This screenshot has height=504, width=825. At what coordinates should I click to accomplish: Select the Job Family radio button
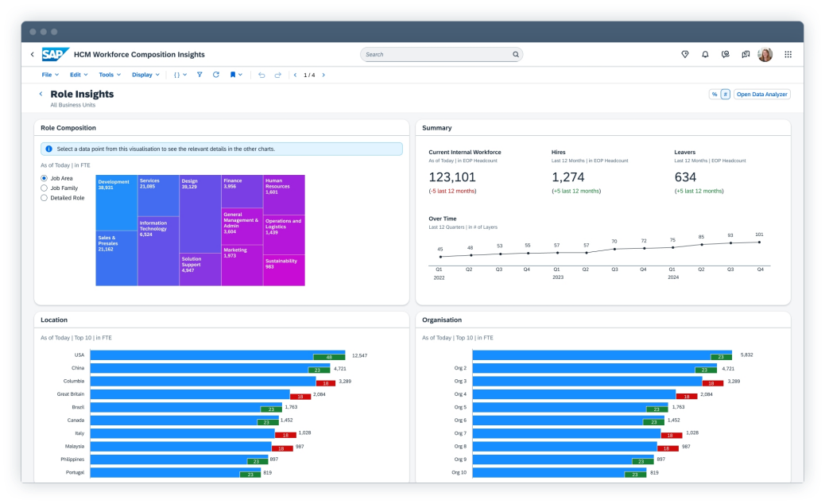click(45, 188)
